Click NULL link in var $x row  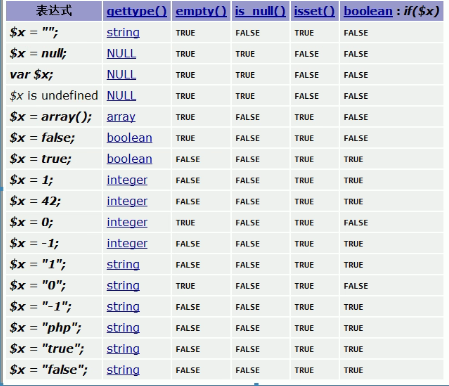tap(121, 74)
